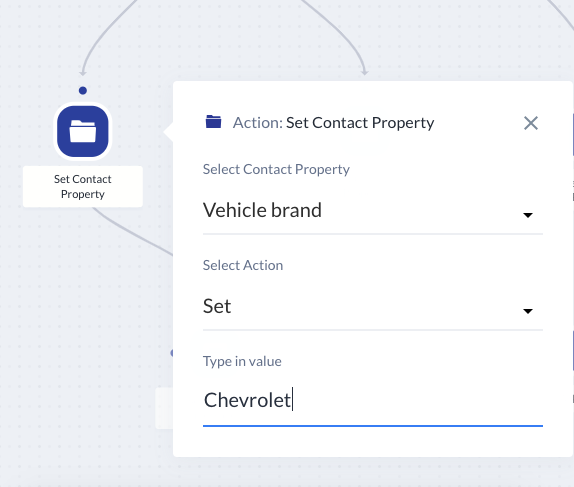Screen dimensions: 574x487
Task: Click the Select Contact Property label
Action: pyautogui.click(x=276, y=169)
